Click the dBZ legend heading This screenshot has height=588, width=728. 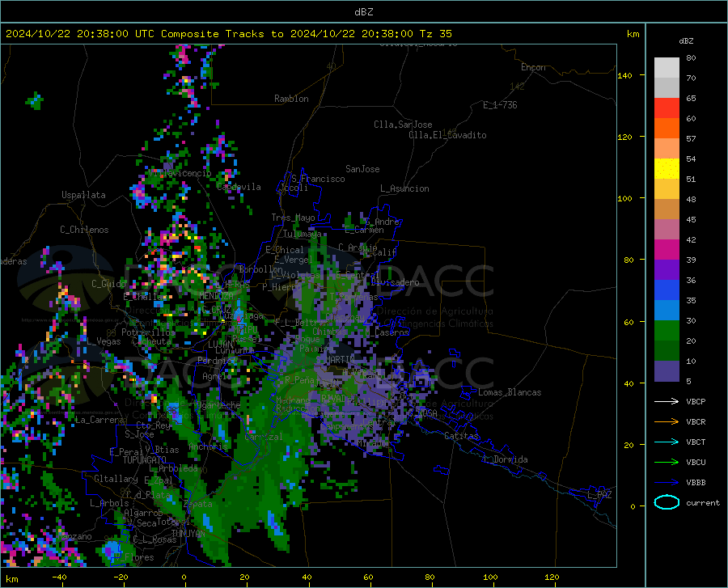pos(686,40)
